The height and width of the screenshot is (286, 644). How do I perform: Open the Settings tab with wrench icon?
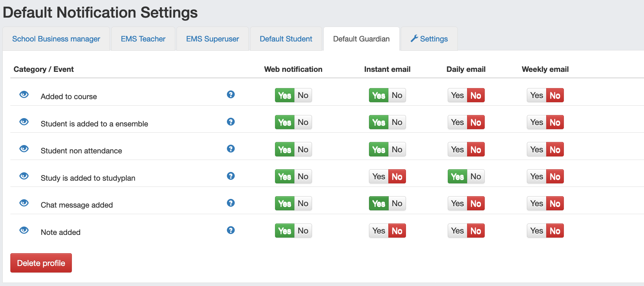pos(429,39)
